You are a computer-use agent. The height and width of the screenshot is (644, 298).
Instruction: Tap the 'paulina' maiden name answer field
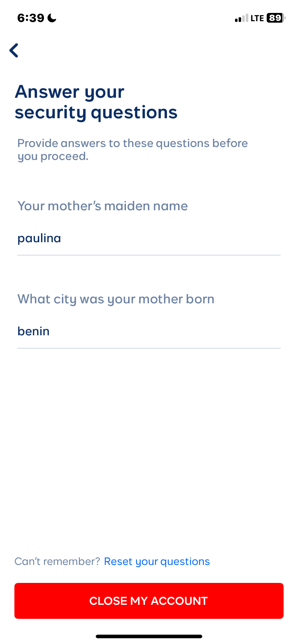pos(149,238)
